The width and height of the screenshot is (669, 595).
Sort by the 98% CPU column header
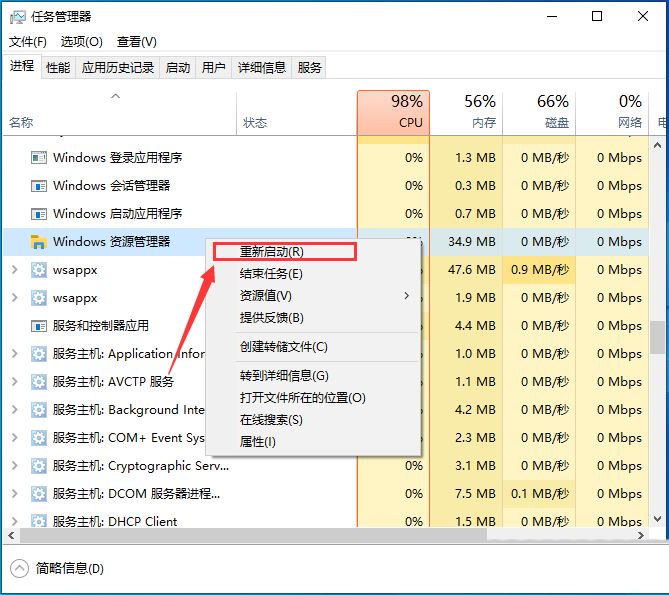(x=393, y=113)
